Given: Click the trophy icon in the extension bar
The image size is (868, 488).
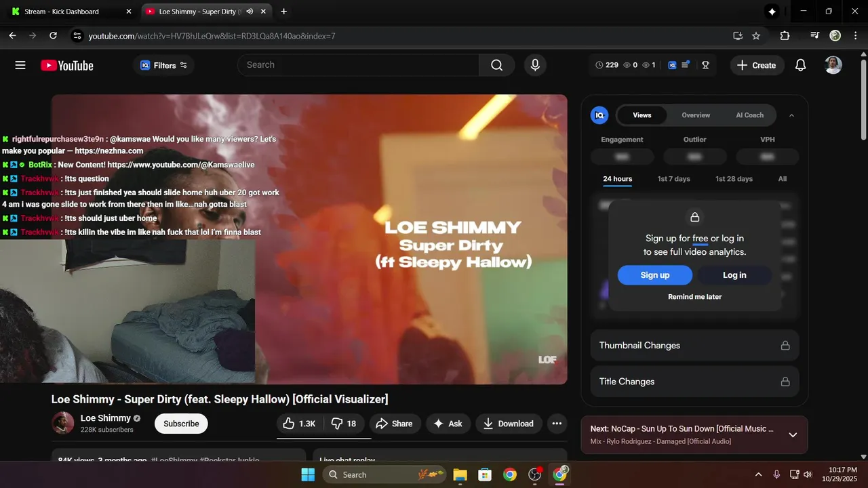Looking at the screenshot, I should [705, 65].
